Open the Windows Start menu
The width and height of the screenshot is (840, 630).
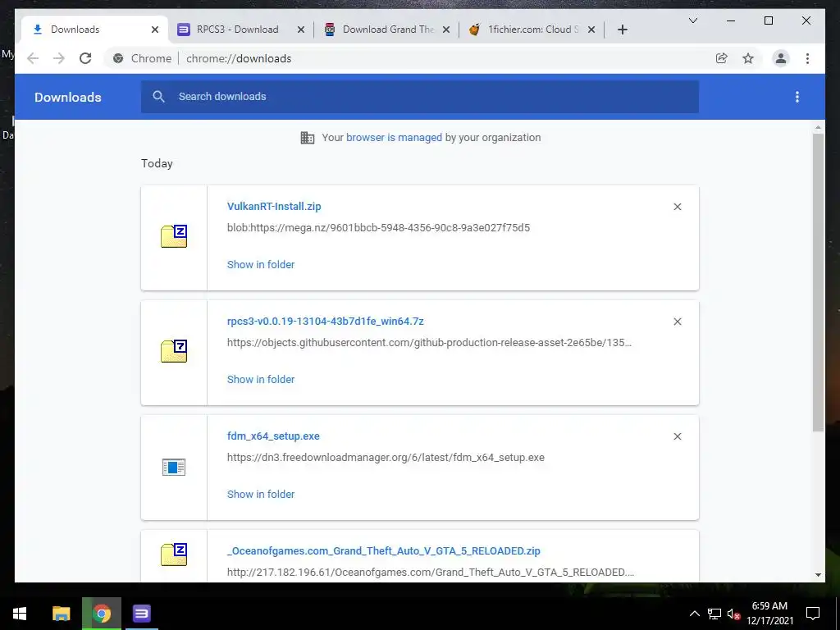[x=20, y=614]
